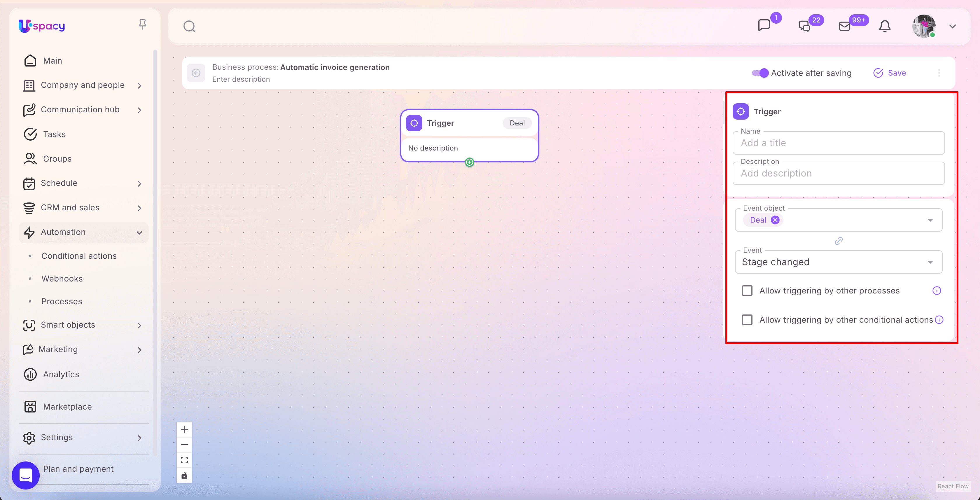Viewport: 980px width, 500px height.
Task: Expand Schedule submenu chevron
Action: point(140,183)
